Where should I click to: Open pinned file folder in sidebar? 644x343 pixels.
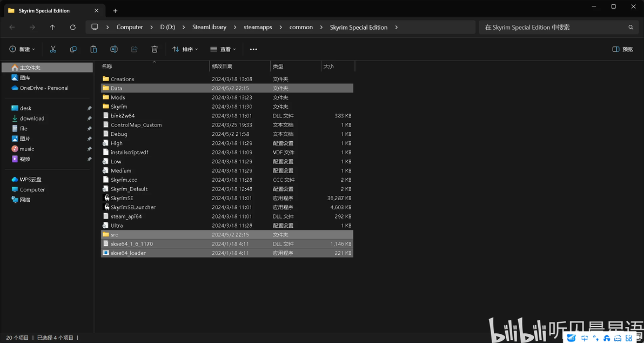(x=47, y=129)
